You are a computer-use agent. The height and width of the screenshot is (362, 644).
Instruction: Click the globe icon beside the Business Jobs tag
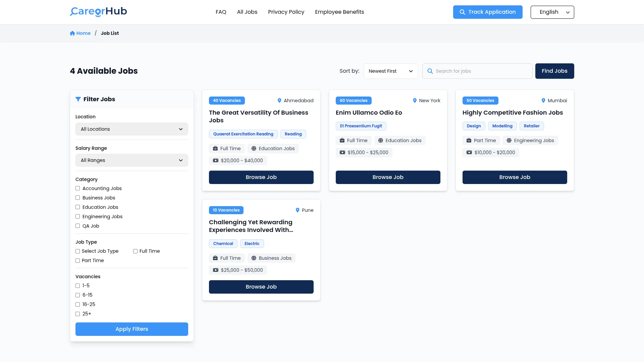254,258
